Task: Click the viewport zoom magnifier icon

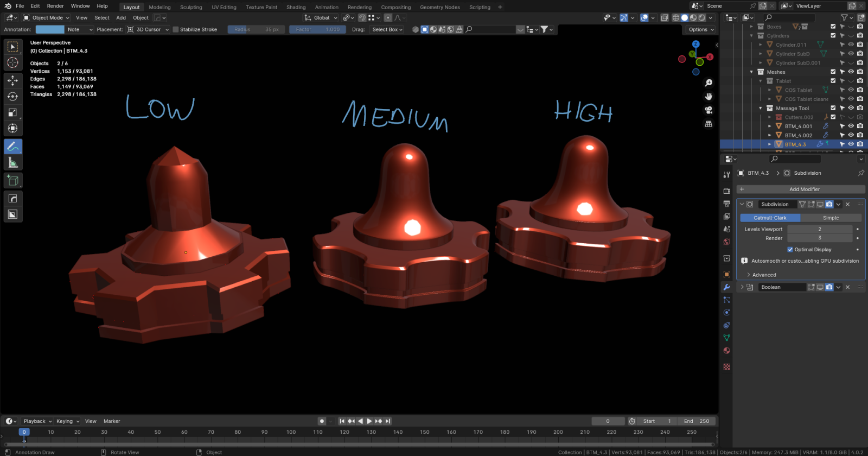Action: (709, 83)
